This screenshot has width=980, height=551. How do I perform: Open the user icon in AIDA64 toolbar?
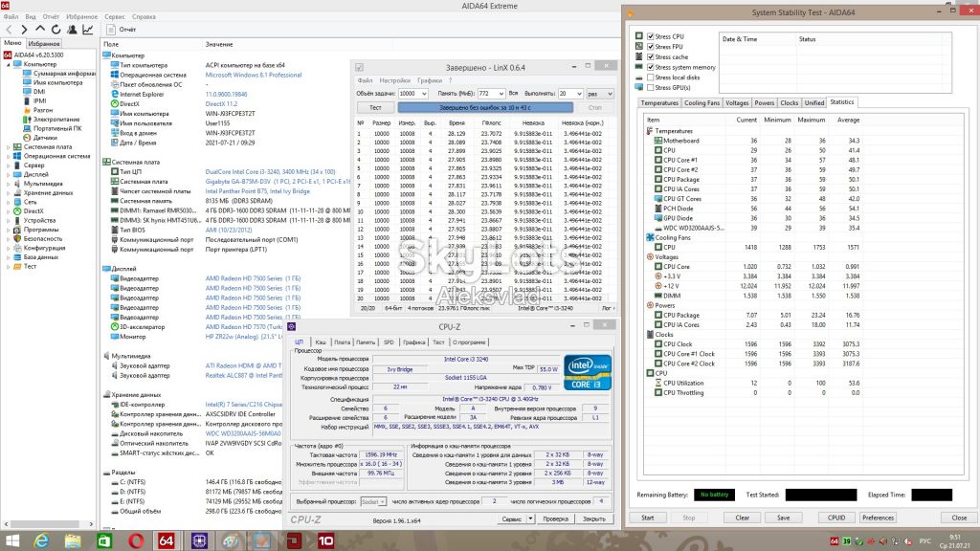point(72,30)
